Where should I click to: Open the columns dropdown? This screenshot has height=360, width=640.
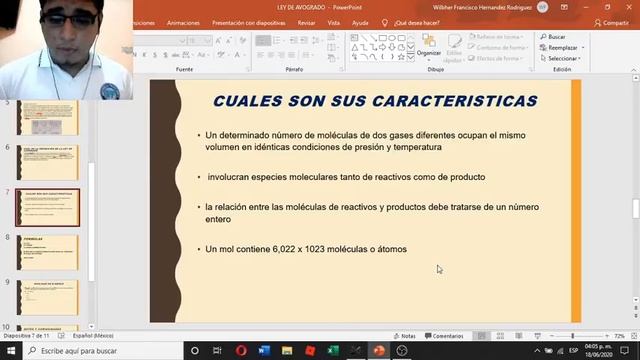(x=307, y=55)
